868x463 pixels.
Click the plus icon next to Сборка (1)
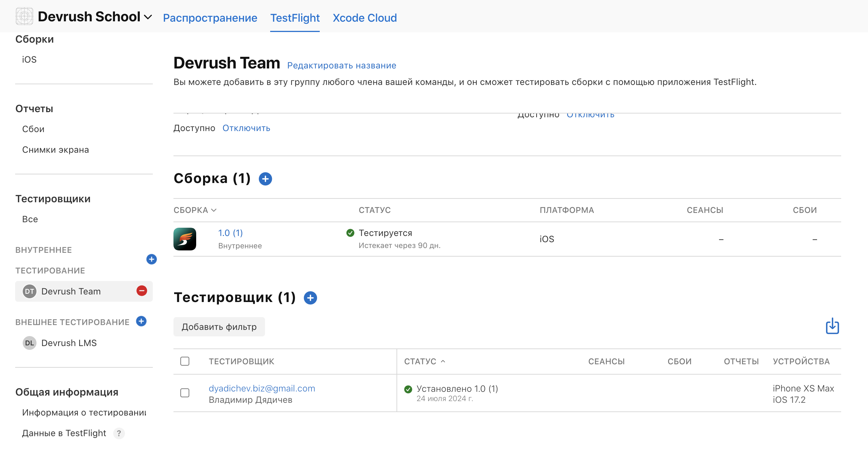click(x=265, y=179)
